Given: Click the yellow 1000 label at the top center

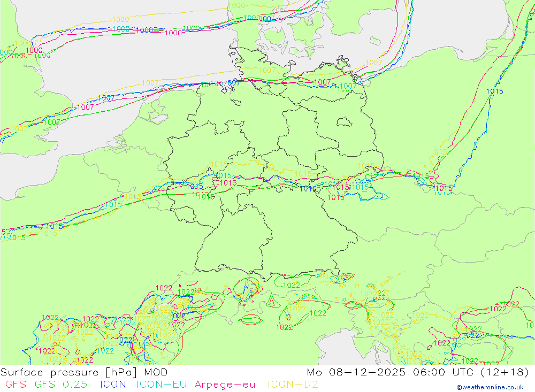Looking at the screenshot, I should pyautogui.click(x=236, y=5).
